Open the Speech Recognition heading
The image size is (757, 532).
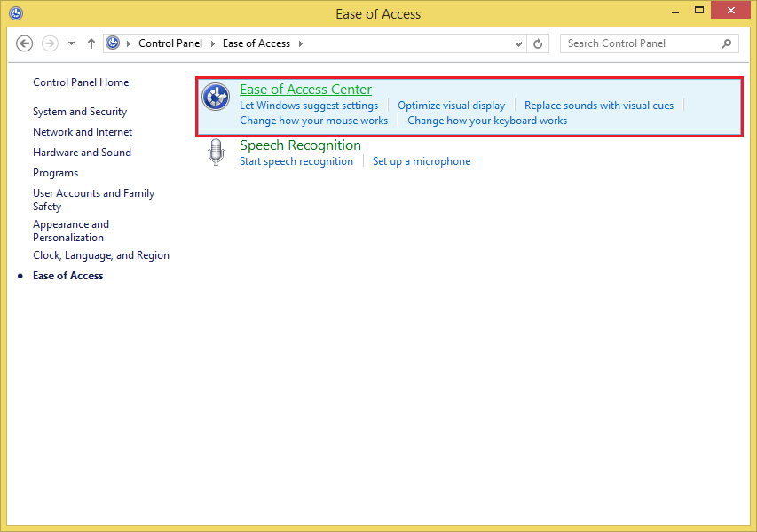click(x=300, y=145)
